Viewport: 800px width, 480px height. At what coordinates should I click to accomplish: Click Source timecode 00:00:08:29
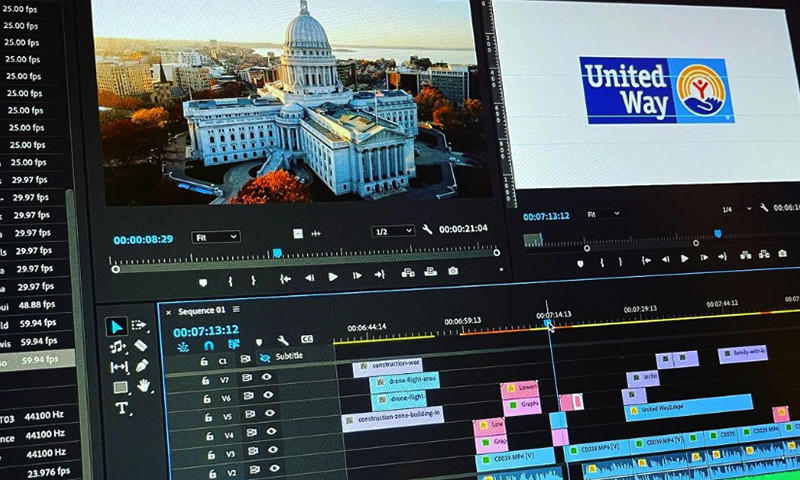(143, 240)
